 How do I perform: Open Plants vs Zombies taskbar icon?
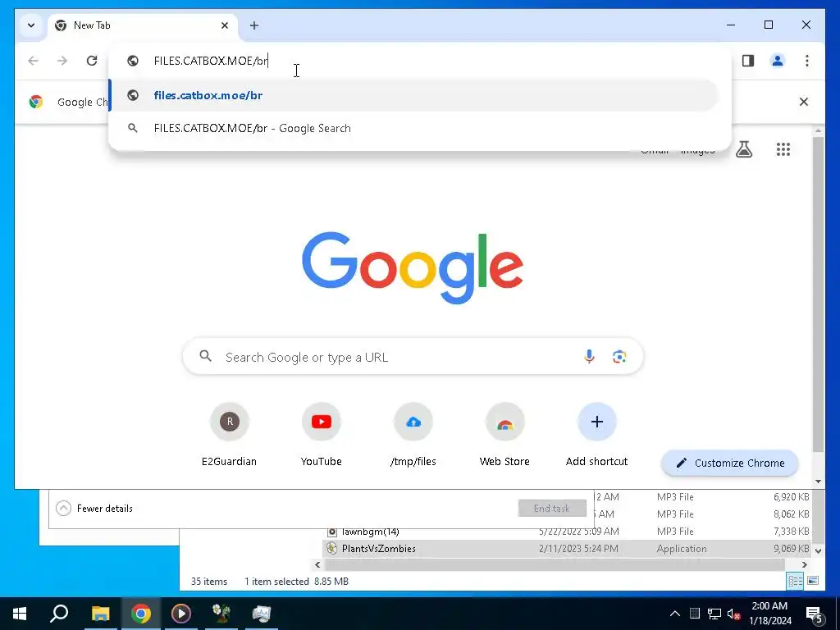pyautogui.click(x=221, y=614)
